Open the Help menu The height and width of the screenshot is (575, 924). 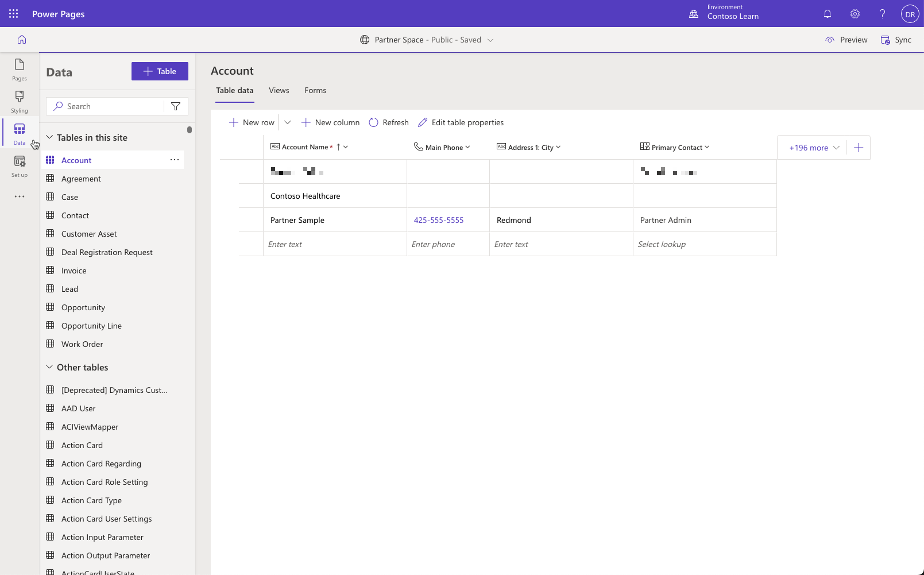click(x=882, y=13)
